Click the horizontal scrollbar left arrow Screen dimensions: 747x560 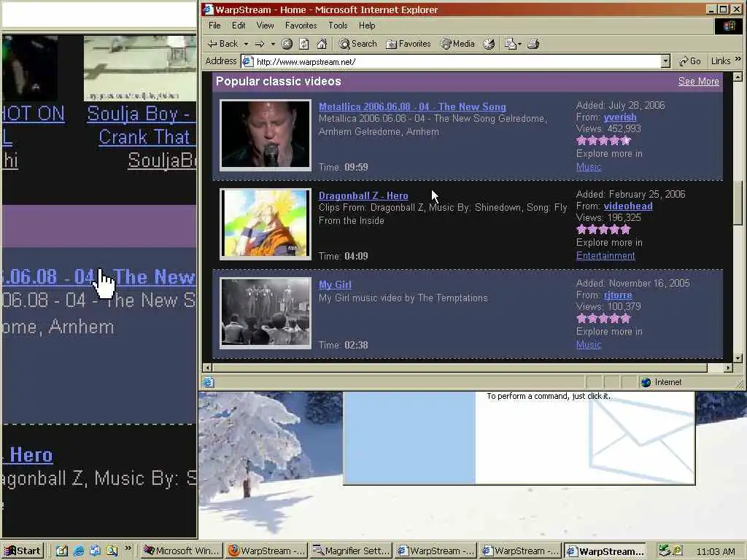[x=206, y=367]
